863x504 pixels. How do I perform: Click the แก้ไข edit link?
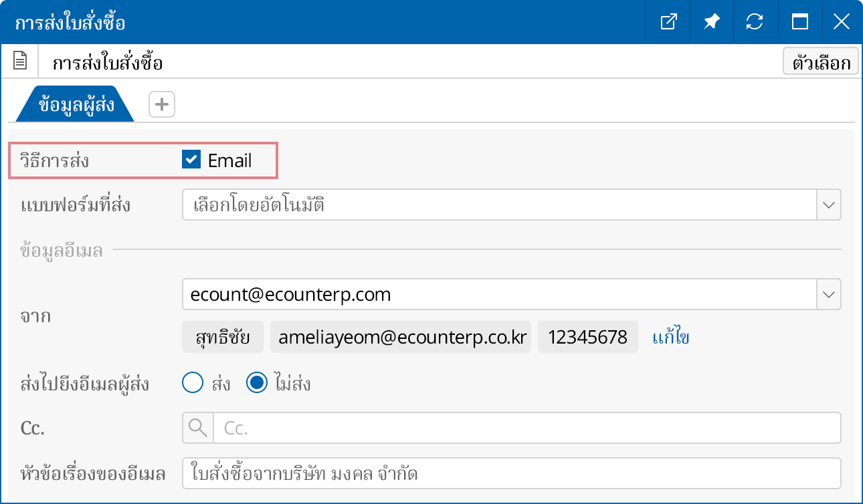pyautogui.click(x=671, y=337)
